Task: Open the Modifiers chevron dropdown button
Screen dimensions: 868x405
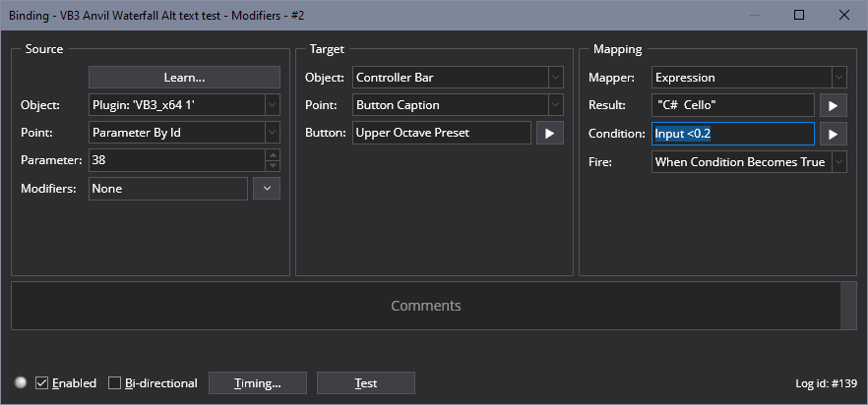Action: 267,189
